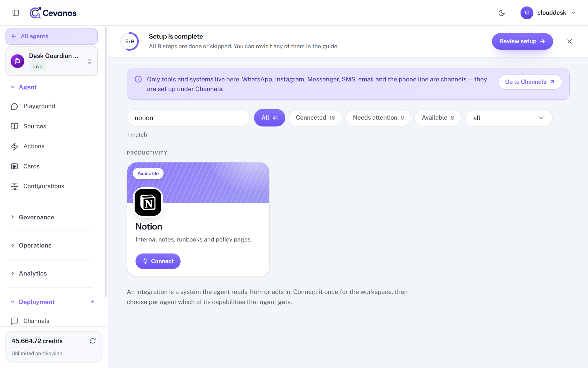The image size is (588, 368).
Task: Open Sources page
Action: point(35,126)
